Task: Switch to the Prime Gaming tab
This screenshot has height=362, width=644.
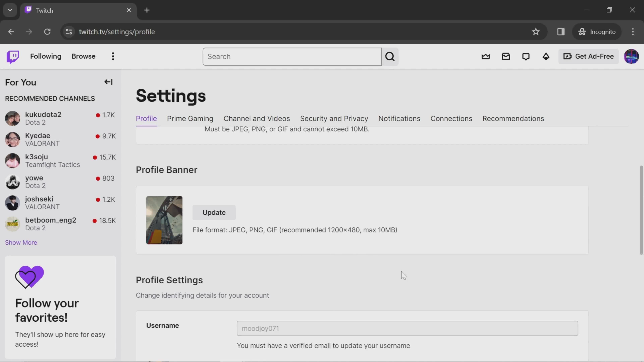Action: [190, 118]
